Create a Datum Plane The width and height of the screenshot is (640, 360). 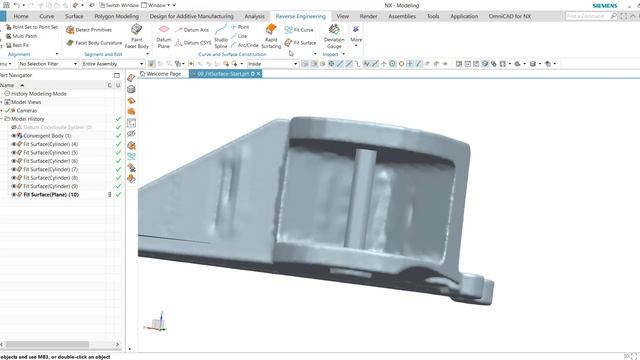click(164, 36)
